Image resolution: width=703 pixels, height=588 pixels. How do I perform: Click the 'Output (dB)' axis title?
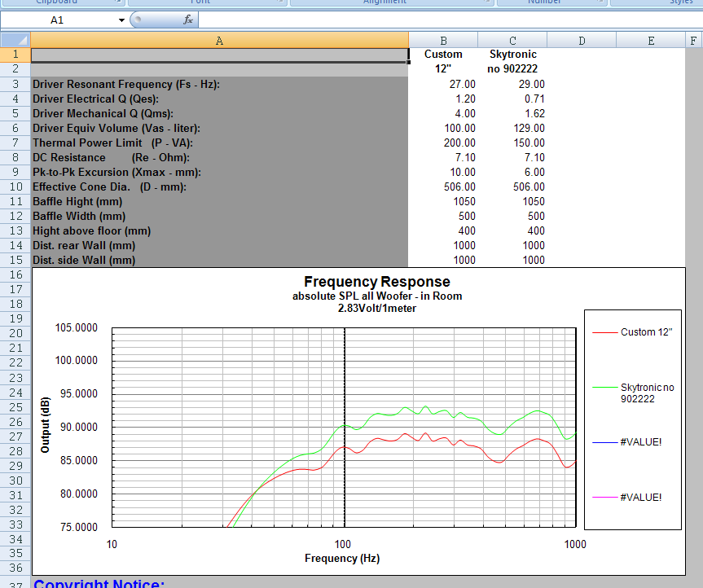click(x=45, y=425)
